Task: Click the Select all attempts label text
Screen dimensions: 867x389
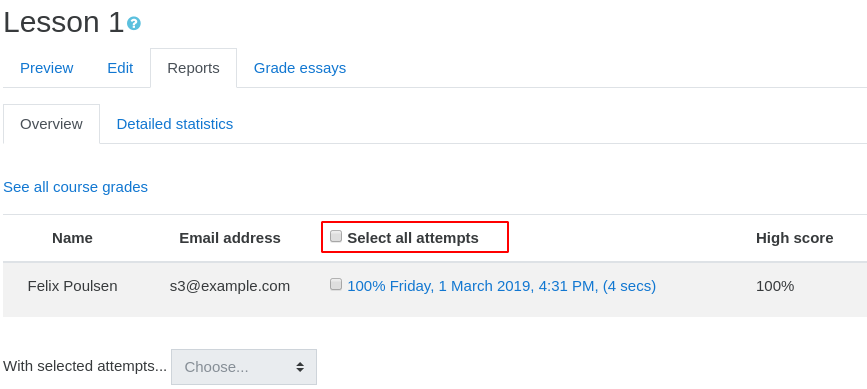Action: click(x=413, y=238)
